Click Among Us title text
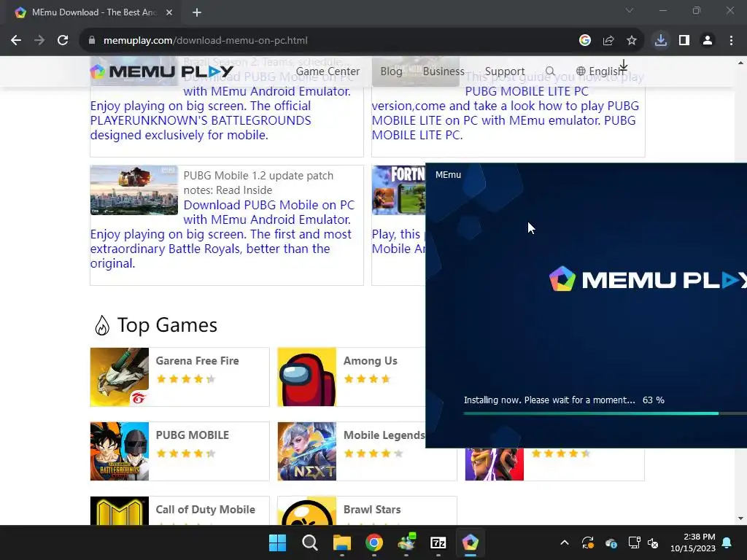The image size is (747, 560). 370,361
